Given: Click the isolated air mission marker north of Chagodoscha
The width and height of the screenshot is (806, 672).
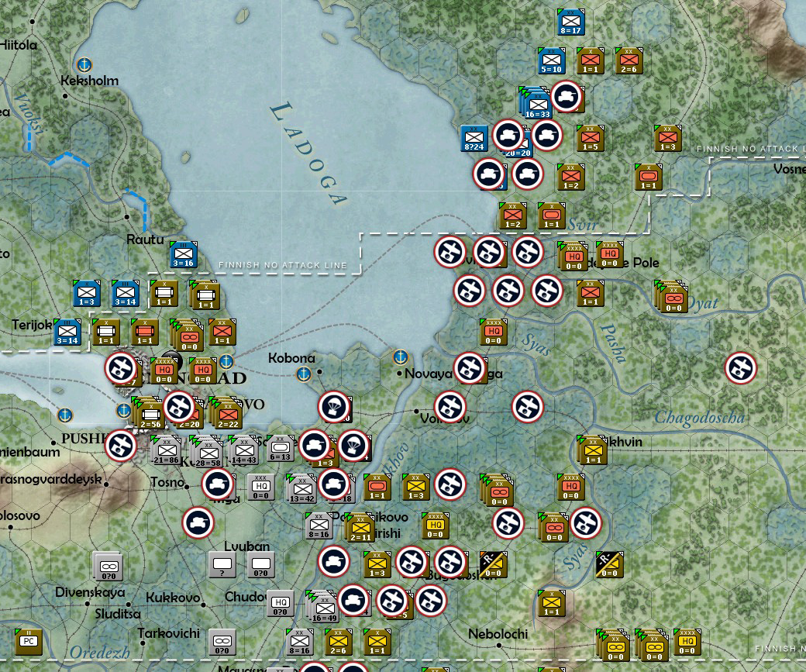Looking at the screenshot, I should (x=740, y=368).
